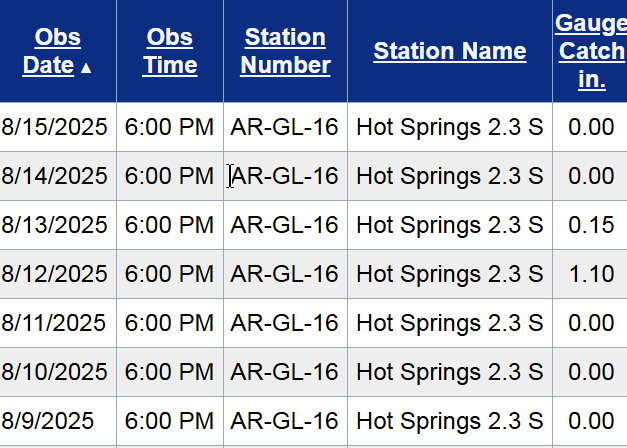Viewport: 627px width, 448px height.
Task: Select the 8/15/2025 date cell
Action: point(54,127)
